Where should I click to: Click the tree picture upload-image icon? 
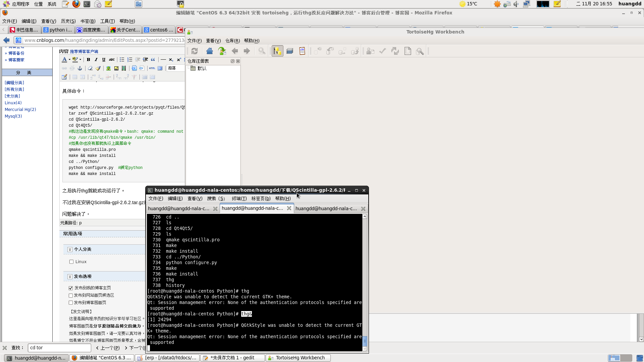click(108, 68)
